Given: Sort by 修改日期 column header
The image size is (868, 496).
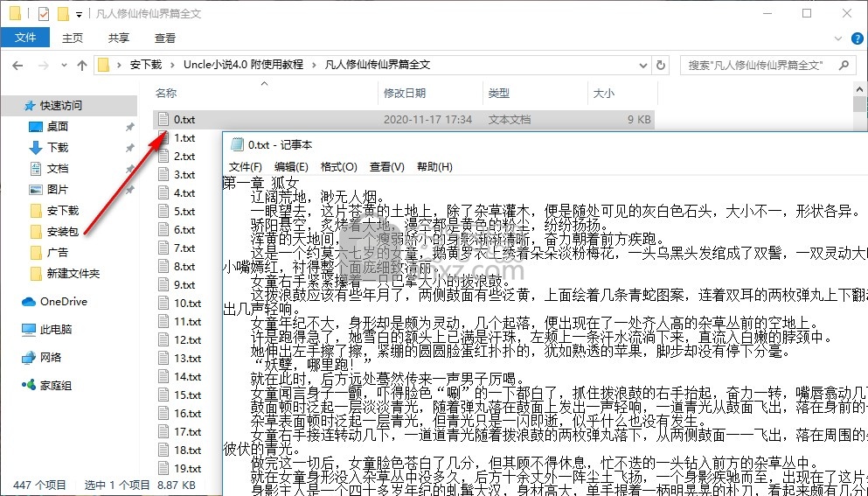Looking at the screenshot, I should click(x=405, y=93).
